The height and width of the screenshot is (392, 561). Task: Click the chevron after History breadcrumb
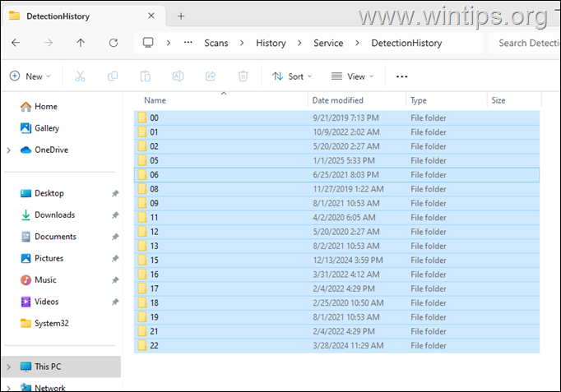coord(299,43)
